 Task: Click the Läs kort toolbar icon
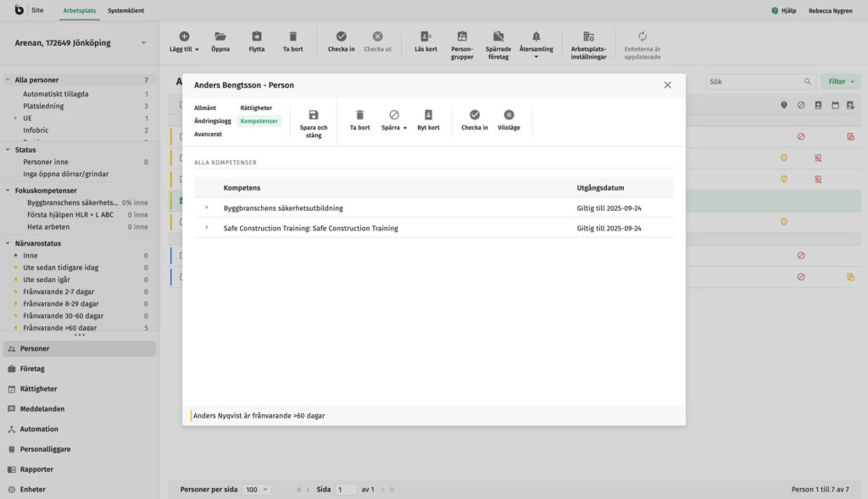click(426, 36)
